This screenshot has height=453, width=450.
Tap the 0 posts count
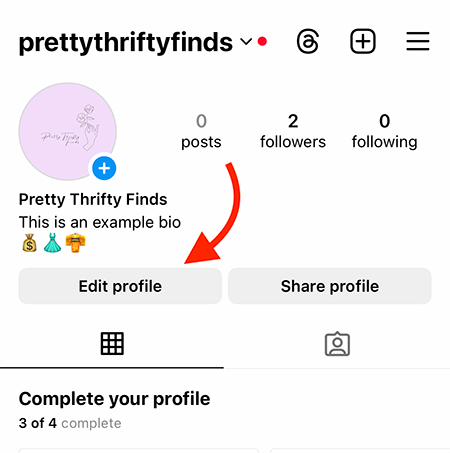pyautogui.click(x=201, y=131)
